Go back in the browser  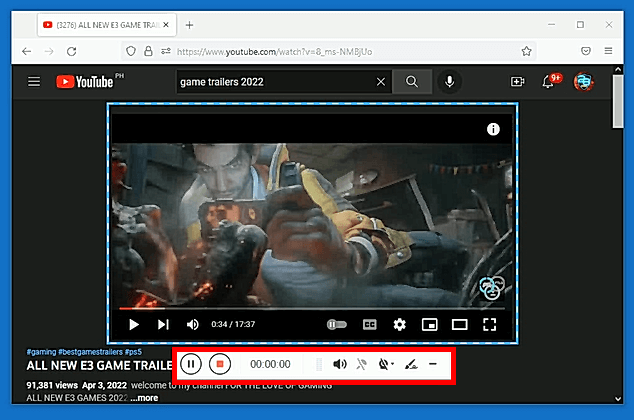[x=27, y=51]
